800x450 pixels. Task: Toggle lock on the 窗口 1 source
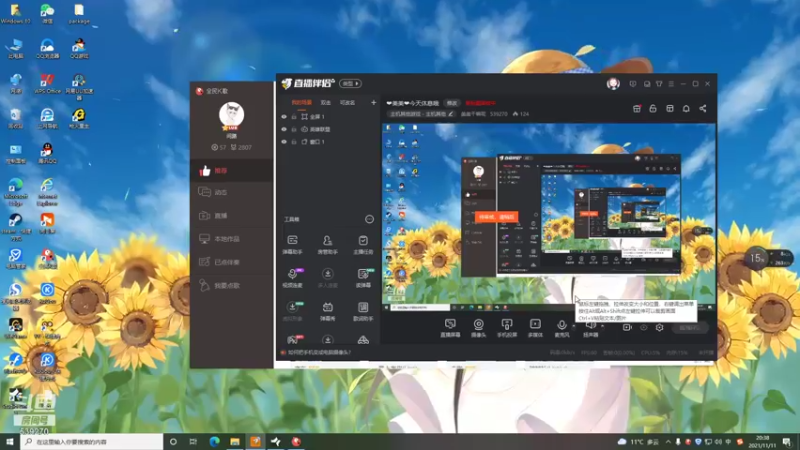(x=294, y=142)
